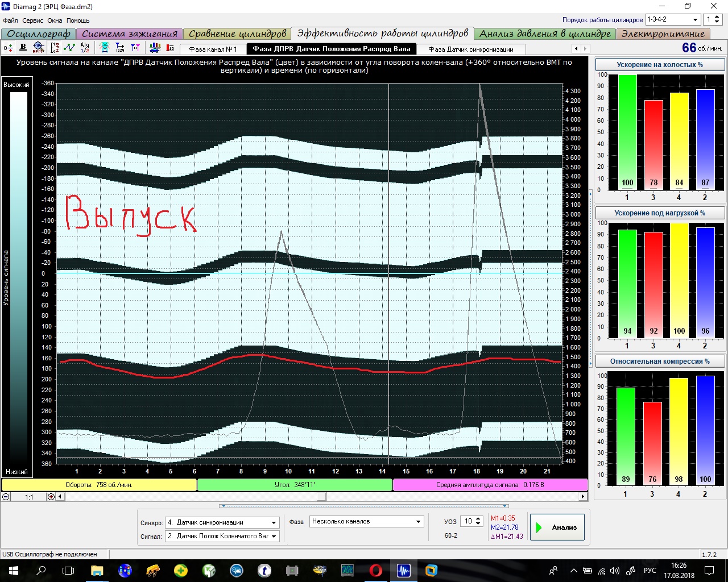Switch to the Система зажигания tab

pos(130,34)
